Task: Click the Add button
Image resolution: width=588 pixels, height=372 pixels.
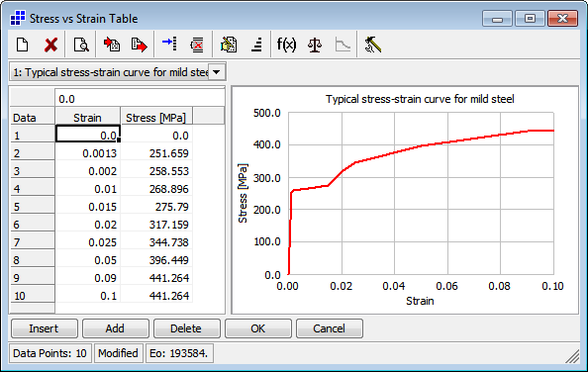Action: point(115,328)
